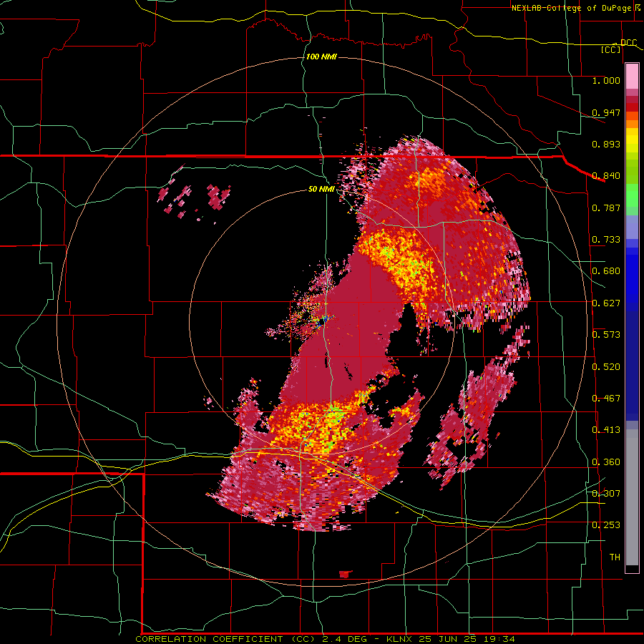Select the 0.520 value on the color scale

point(606,367)
